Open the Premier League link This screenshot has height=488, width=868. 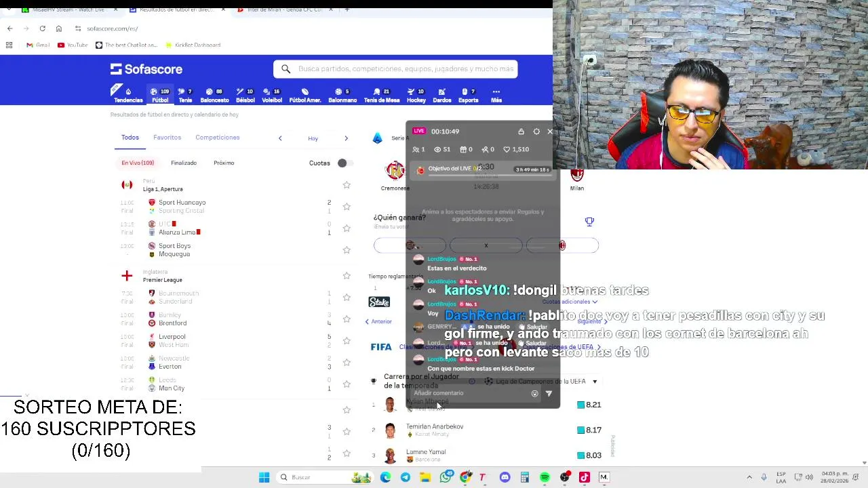pyautogui.click(x=163, y=280)
